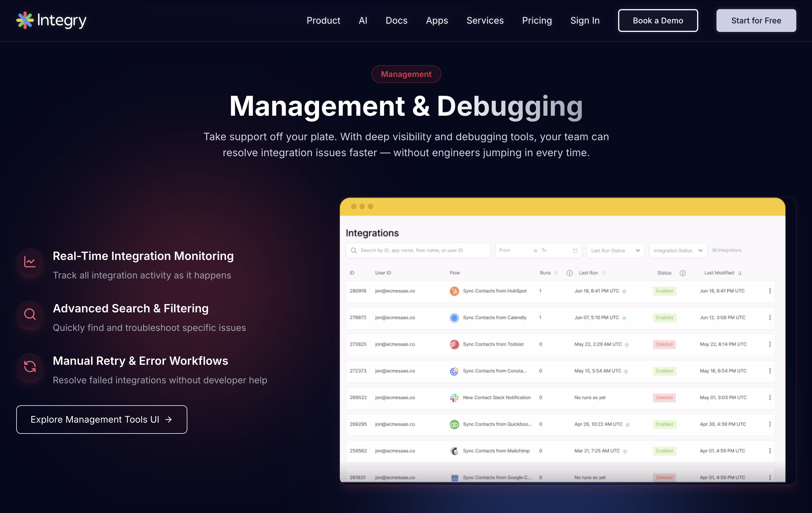
Task: Click the Real-Time Integration Monitoring chart icon
Action: [x=30, y=262]
